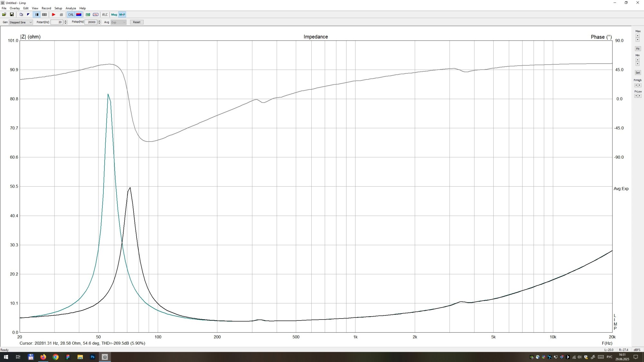
Task: Toggle the M+P magnitude and phase view
Action: [x=122, y=14]
